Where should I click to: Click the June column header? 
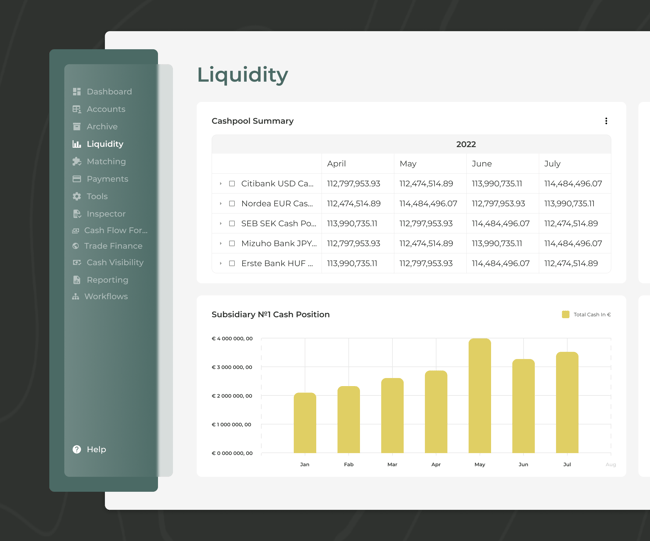[x=481, y=164]
